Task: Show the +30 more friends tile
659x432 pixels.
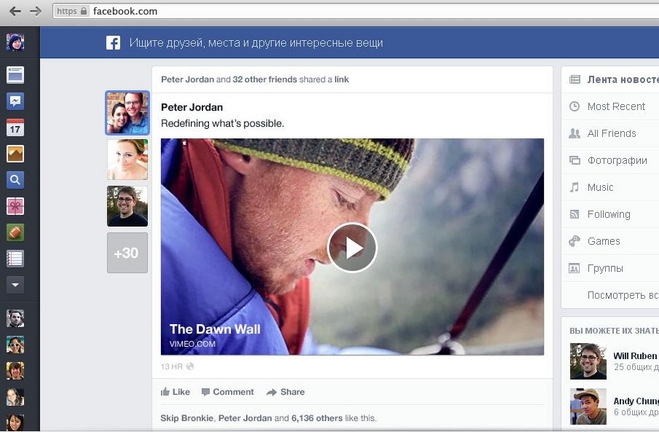Action: pos(127,253)
